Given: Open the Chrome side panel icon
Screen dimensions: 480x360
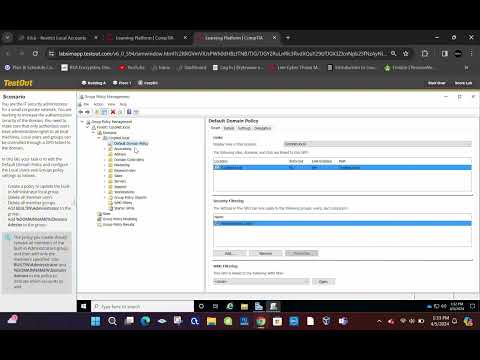Looking at the screenshot, I should (445, 53).
